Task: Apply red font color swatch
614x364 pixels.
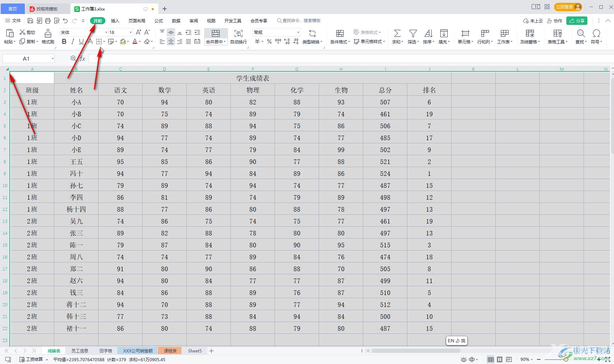Action: click(x=135, y=42)
